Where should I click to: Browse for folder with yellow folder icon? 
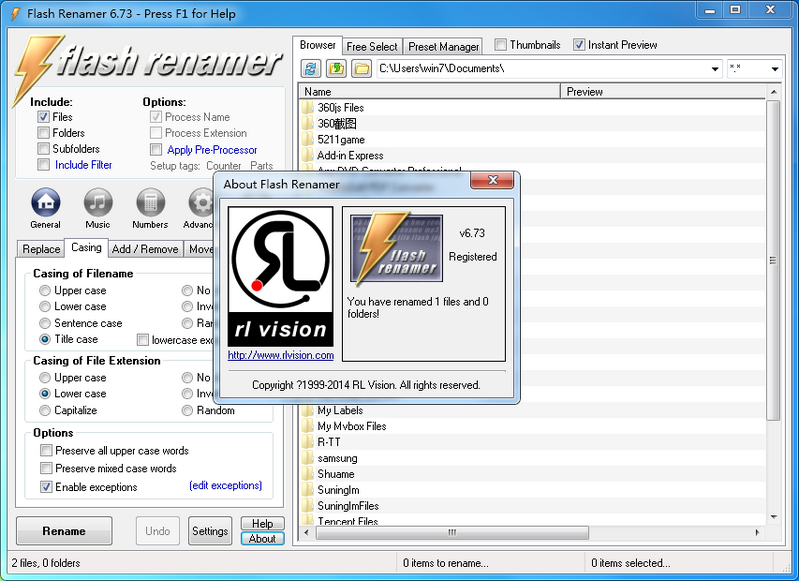[x=361, y=68]
